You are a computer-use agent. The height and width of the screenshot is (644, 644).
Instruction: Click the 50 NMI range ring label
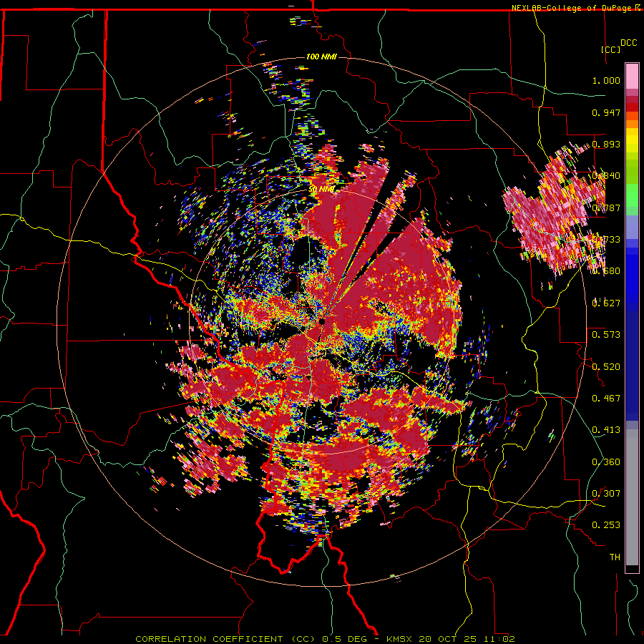pos(321,189)
